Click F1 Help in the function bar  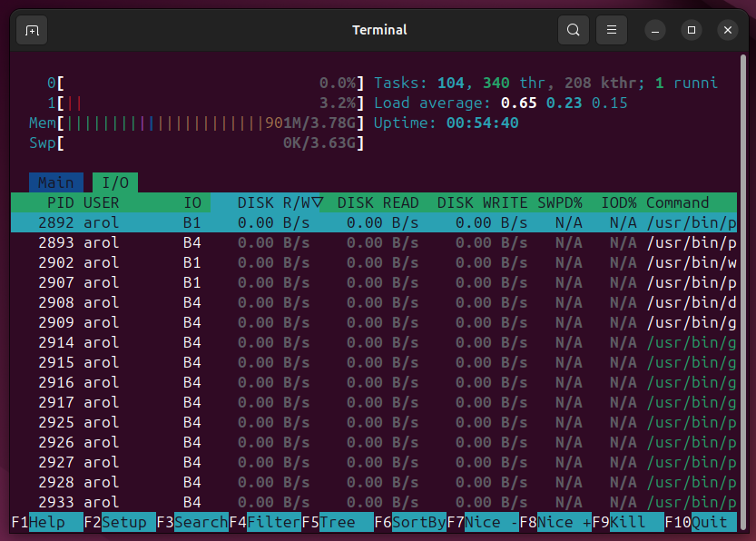click(47, 522)
